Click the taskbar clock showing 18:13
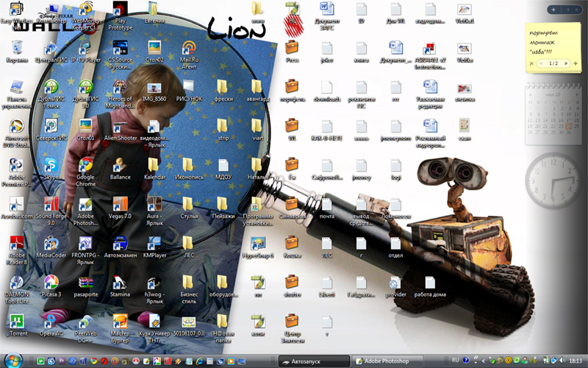588x368 pixels. click(x=576, y=361)
